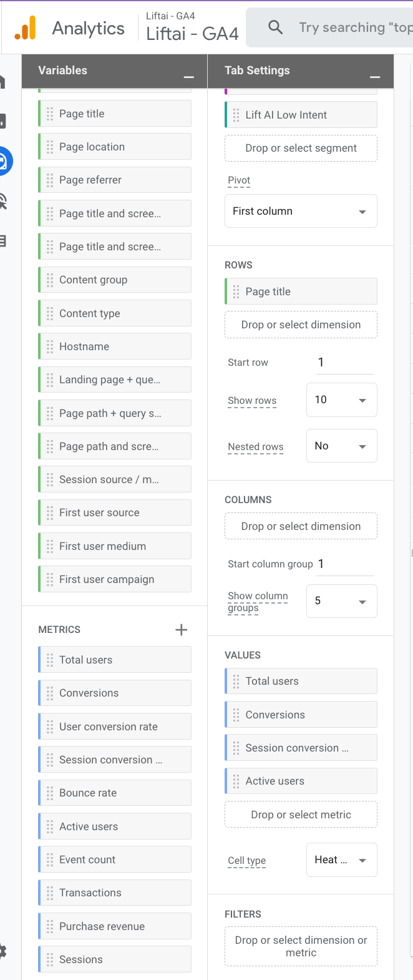Image resolution: width=413 pixels, height=980 pixels.
Task: Open Advertising from the left sidebar
Action: pyautogui.click(x=3, y=202)
